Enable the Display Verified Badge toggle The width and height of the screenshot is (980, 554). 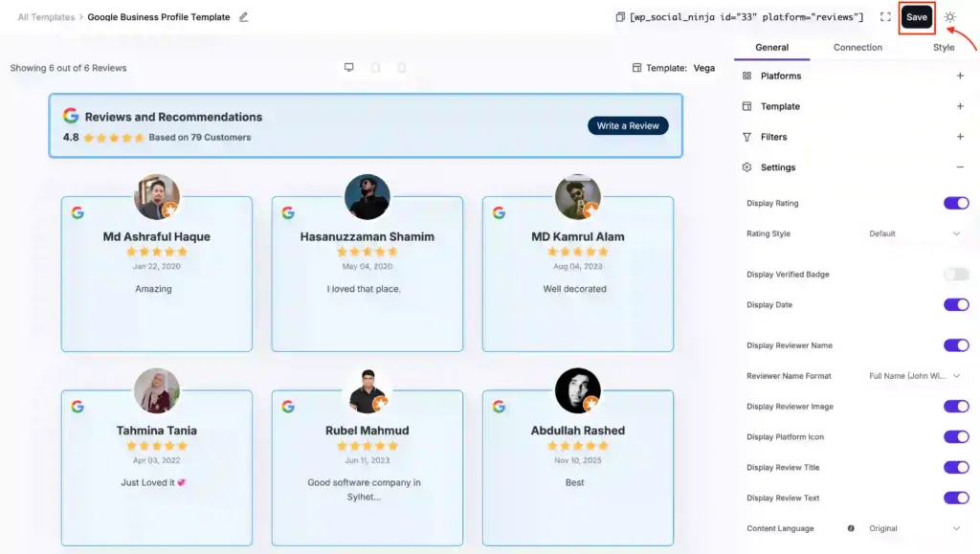955,274
